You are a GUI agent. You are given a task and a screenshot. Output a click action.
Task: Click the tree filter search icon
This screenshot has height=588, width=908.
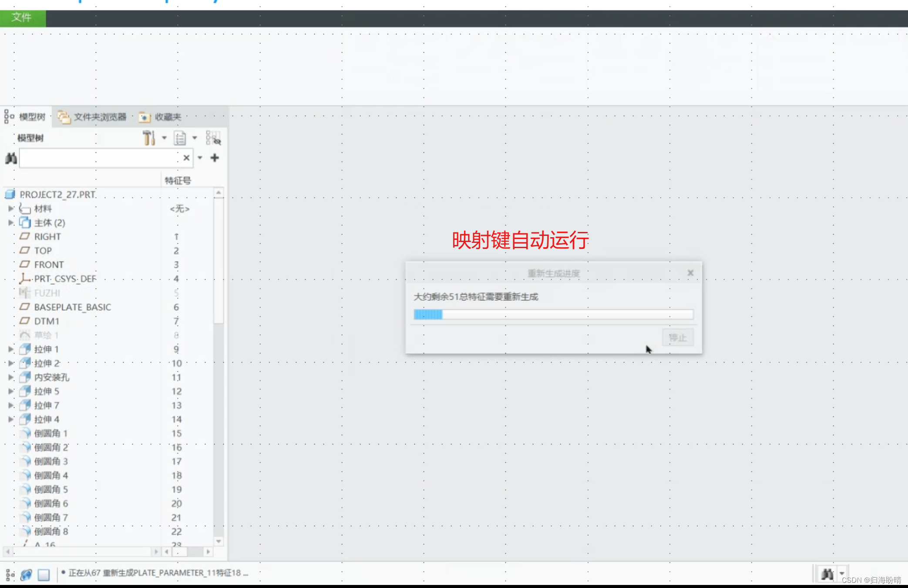point(213,138)
